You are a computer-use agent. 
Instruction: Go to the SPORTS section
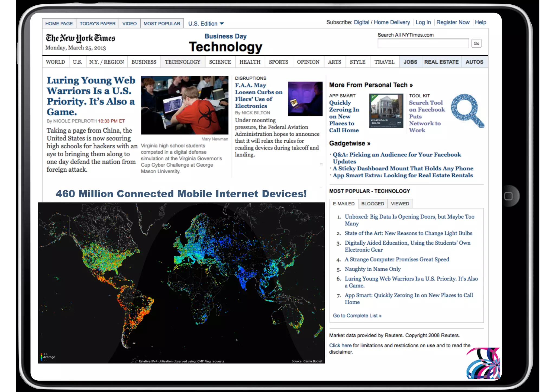[279, 62]
